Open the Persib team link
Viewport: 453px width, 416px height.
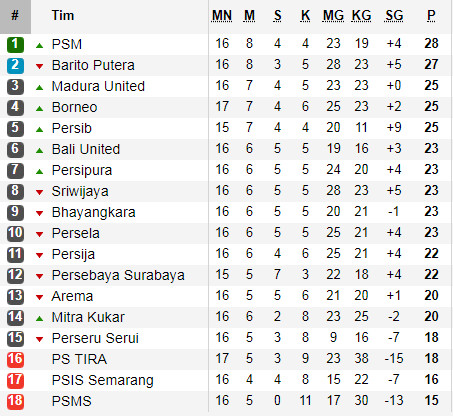pyautogui.click(x=72, y=128)
